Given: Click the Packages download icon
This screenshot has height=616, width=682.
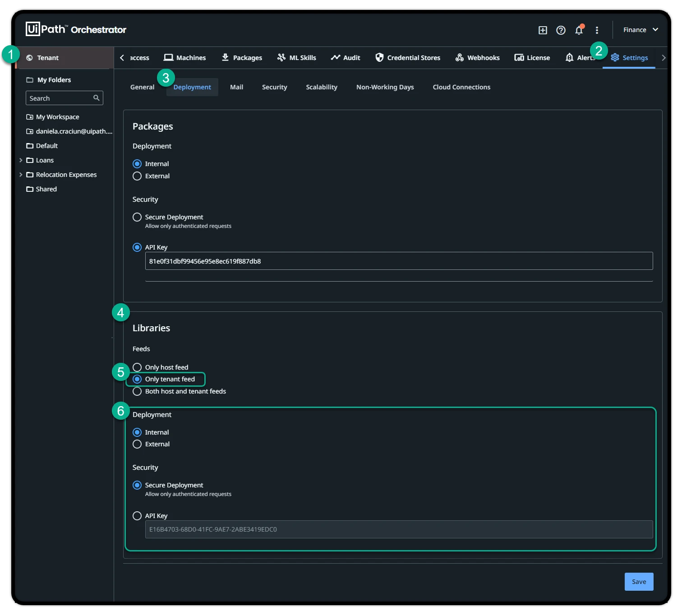Looking at the screenshot, I should coord(225,57).
